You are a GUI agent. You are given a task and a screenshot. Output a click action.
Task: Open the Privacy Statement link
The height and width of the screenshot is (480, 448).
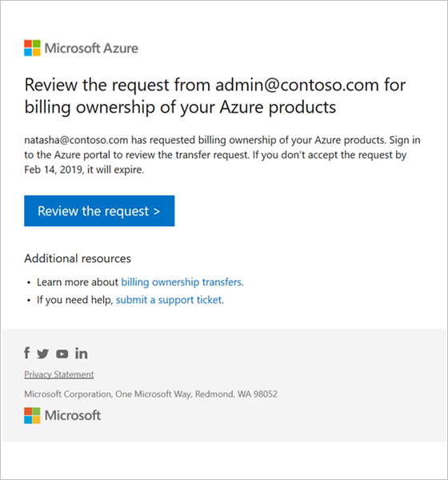pyautogui.click(x=59, y=374)
